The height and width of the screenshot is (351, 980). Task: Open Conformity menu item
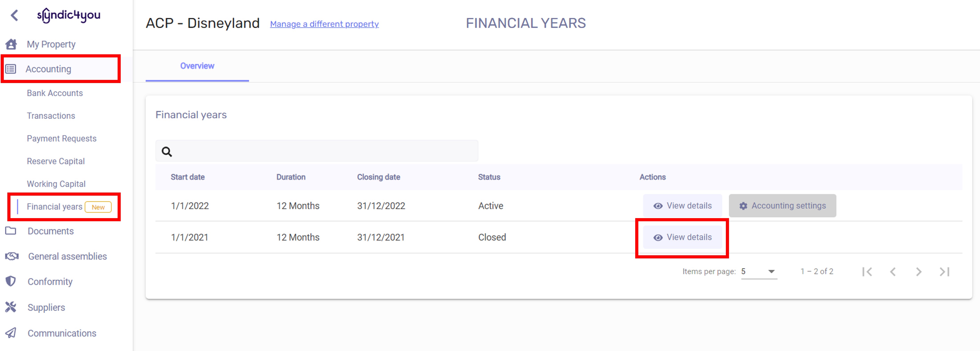[x=50, y=281]
